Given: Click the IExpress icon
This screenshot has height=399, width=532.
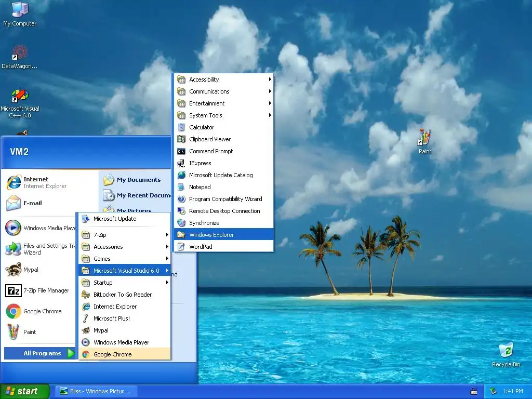Looking at the screenshot, I should click(181, 163).
